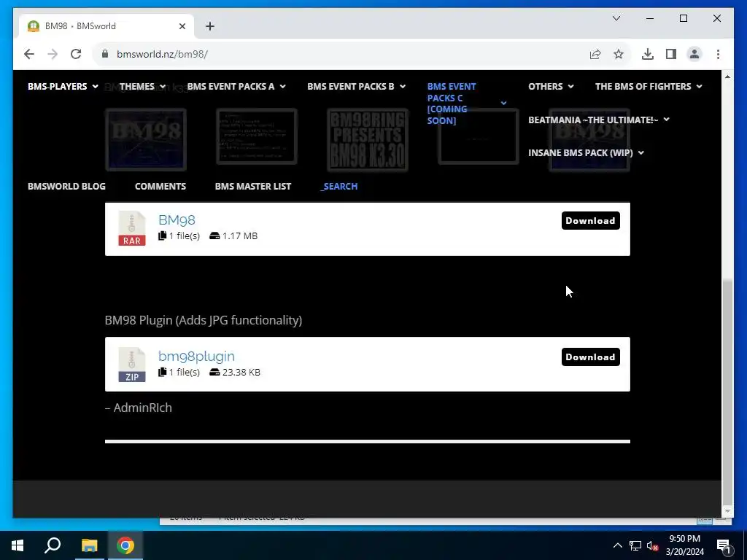The height and width of the screenshot is (560, 747).
Task: Close the BM98 - BMSworld tab
Action: 182,26
